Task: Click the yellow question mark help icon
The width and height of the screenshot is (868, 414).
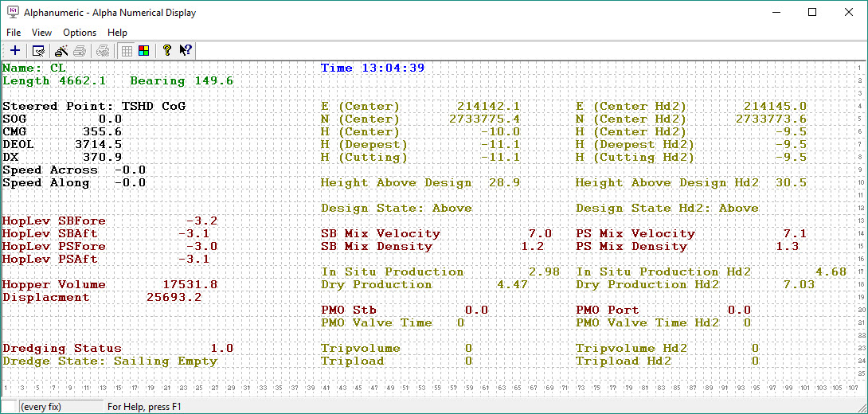Action: pyautogui.click(x=166, y=51)
